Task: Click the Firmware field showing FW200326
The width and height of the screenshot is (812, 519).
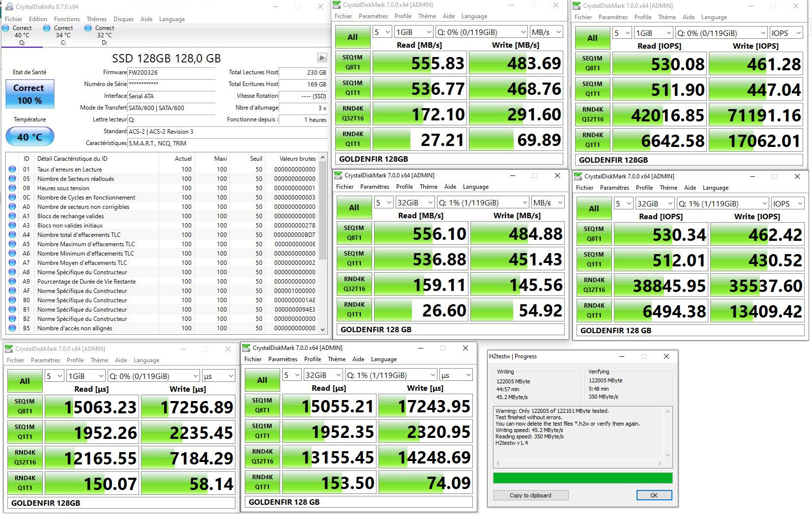Action: click(172, 72)
